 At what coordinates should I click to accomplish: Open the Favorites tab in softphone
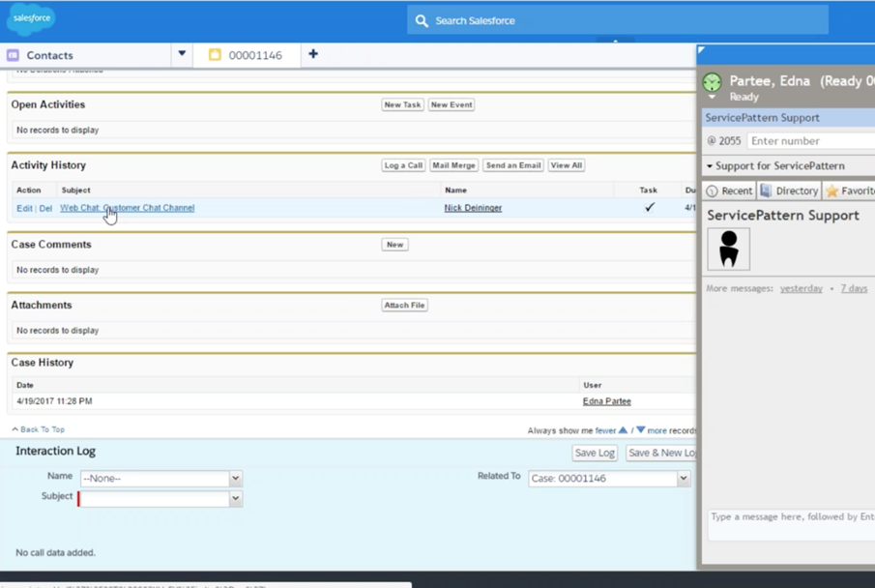coord(849,191)
